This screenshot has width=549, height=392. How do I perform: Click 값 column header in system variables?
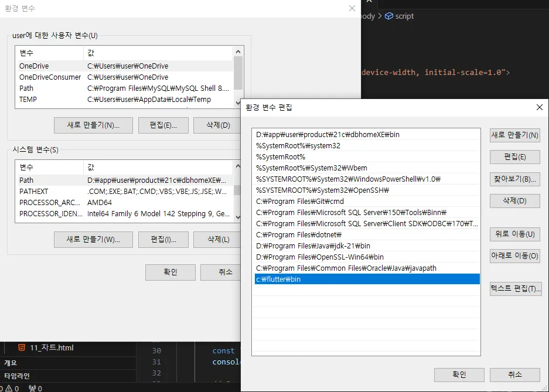(158, 168)
